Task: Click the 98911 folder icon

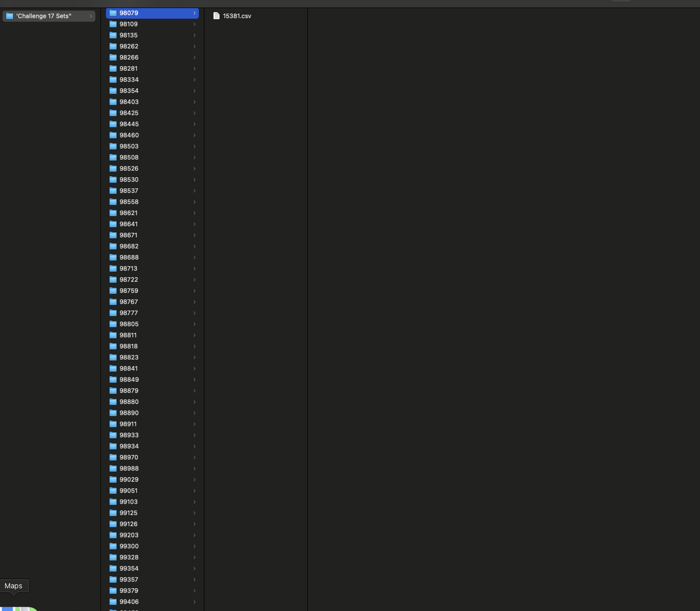Action: tap(113, 424)
